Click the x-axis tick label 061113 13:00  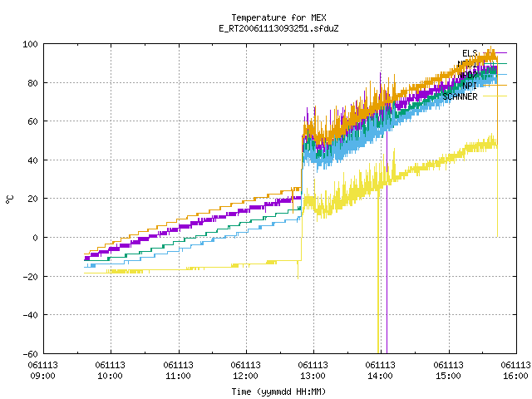click(313, 371)
